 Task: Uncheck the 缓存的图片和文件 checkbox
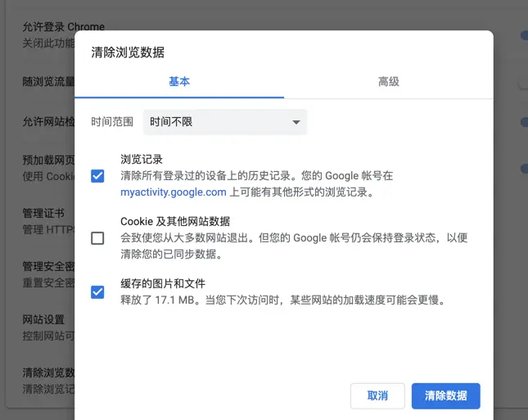coord(97,292)
